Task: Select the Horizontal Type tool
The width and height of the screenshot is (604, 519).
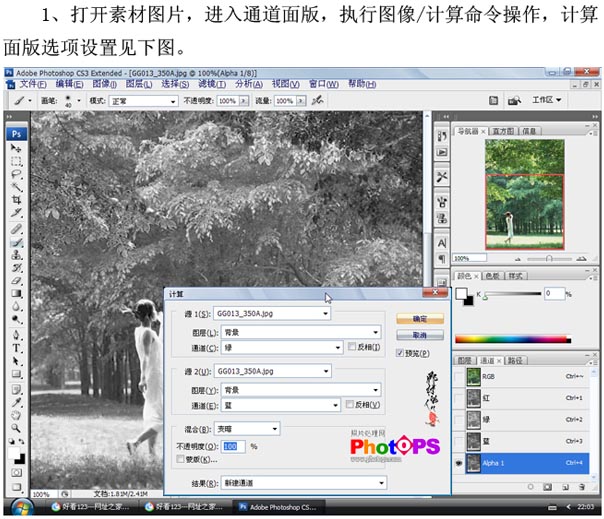Action: pos(16,348)
